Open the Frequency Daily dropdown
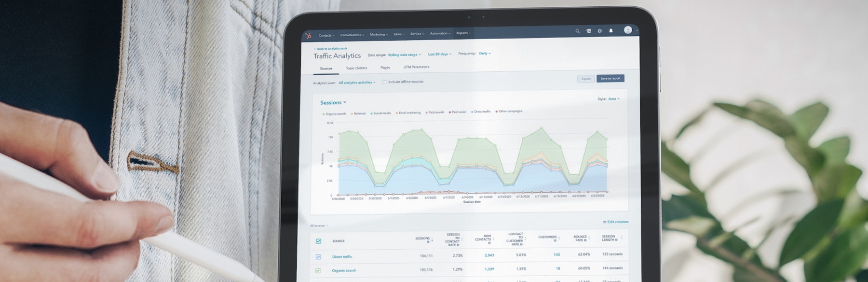Screen dimensions: 868x282 coord(485,54)
